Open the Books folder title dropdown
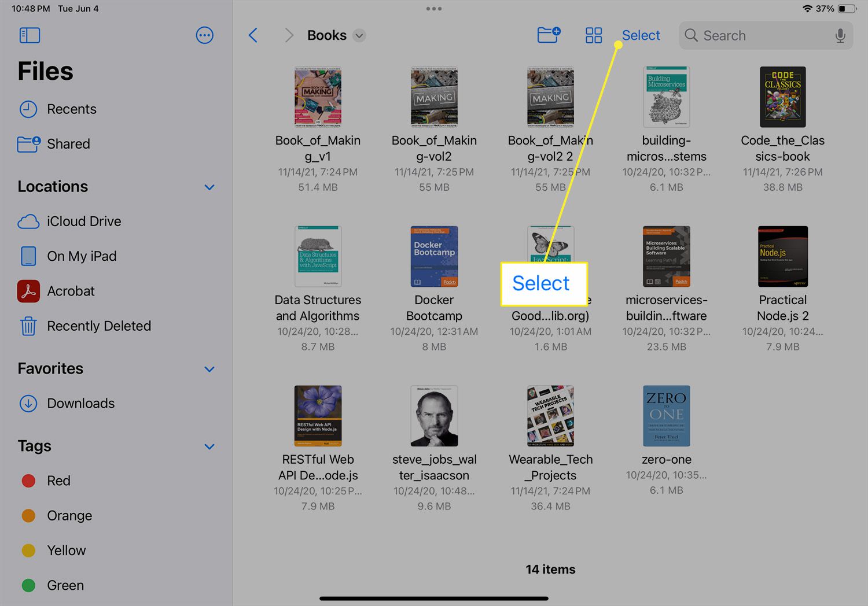 (359, 35)
